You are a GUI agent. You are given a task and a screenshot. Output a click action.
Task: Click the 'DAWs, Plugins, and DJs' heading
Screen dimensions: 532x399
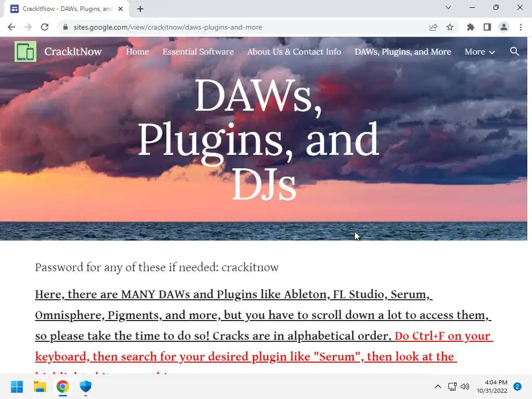pos(259,139)
